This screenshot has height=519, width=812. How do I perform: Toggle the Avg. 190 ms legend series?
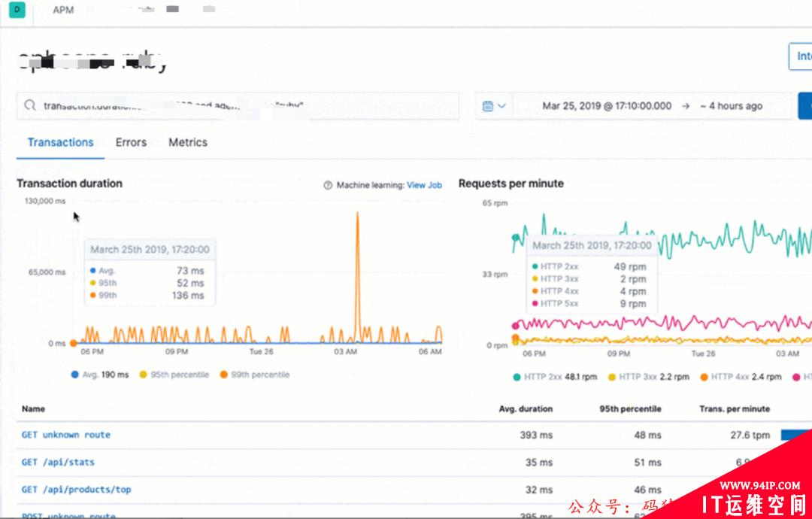pyautogui.click(x=100, y=375)
